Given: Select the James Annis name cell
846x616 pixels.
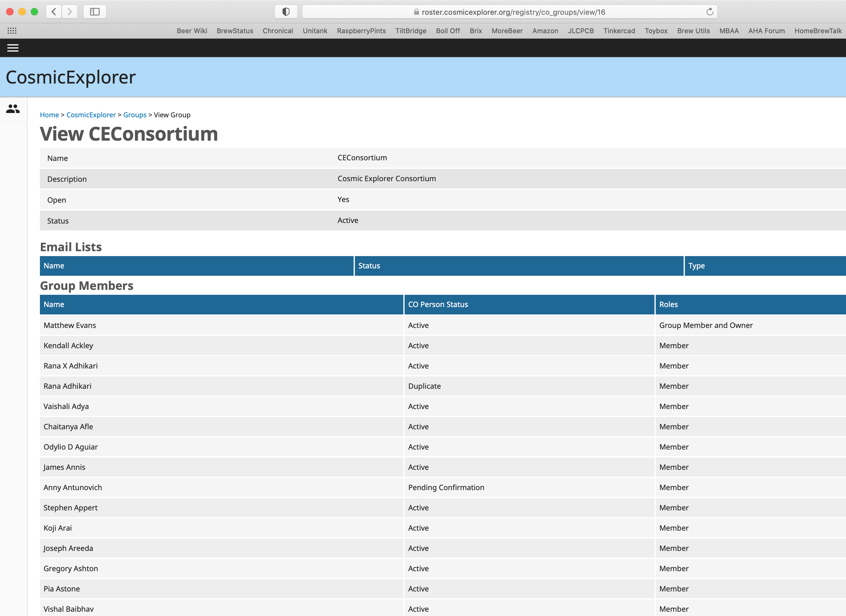Looking at the screenshot, I should (222, 467).
